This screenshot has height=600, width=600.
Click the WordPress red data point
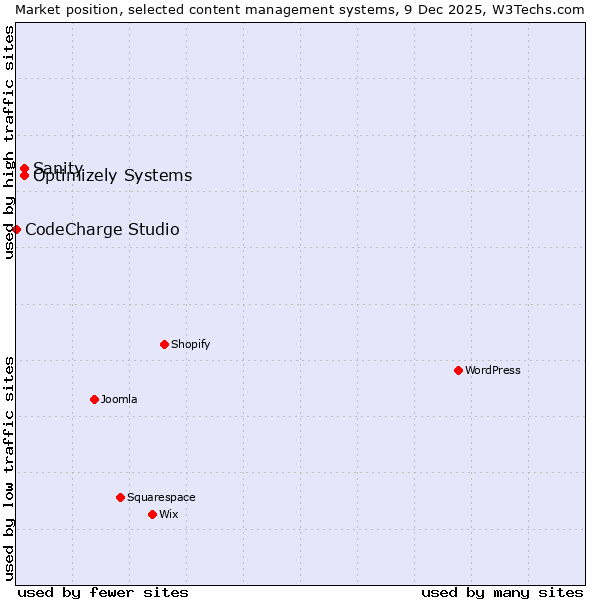458,370
